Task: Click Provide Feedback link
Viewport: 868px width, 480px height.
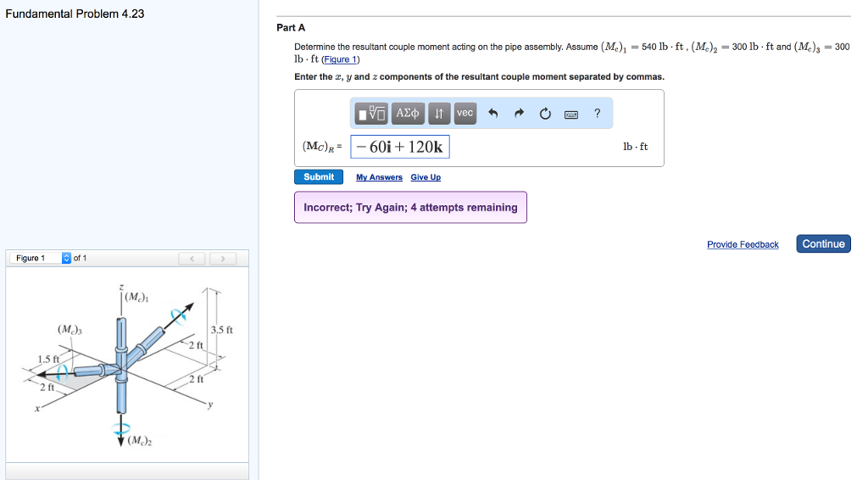Action: tap(743, 245)
